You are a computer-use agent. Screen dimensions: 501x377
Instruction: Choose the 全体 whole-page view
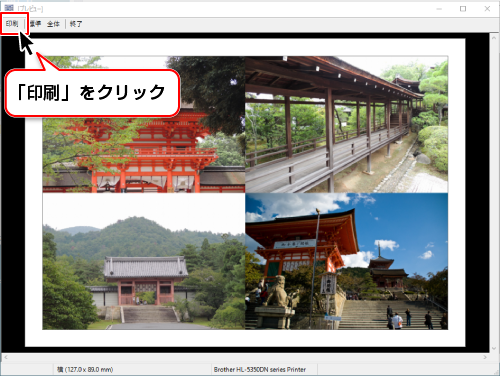(x=53, y=24)
